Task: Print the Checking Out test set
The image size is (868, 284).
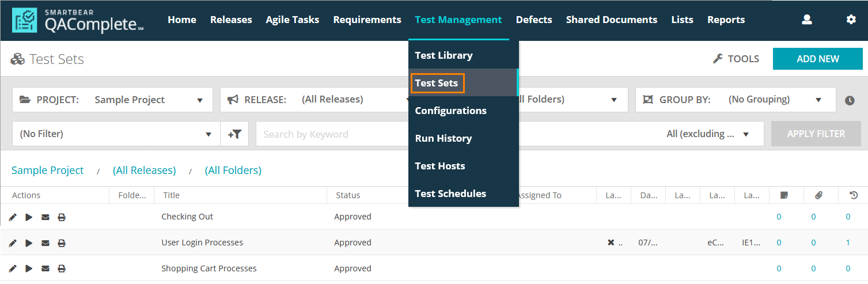Action: [x=62, y=217]
